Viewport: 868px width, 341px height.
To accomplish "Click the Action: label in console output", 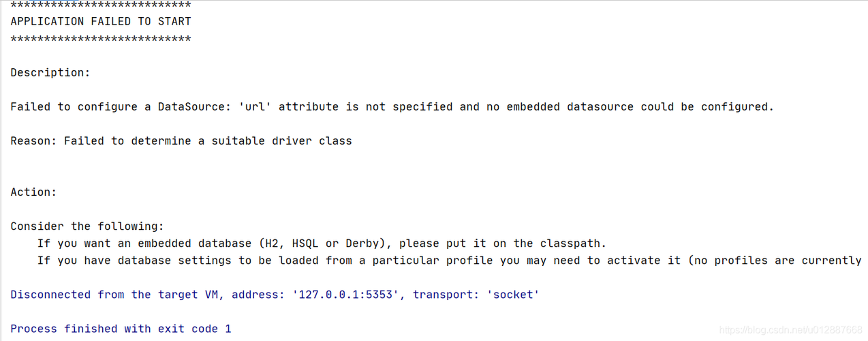I will click(33, 192).
